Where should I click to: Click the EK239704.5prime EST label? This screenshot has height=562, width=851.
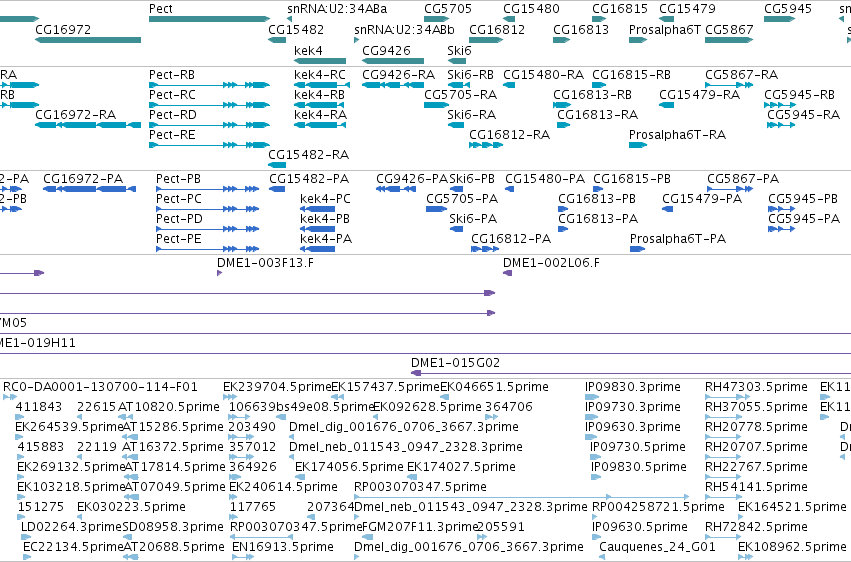(x=277, y=387)
